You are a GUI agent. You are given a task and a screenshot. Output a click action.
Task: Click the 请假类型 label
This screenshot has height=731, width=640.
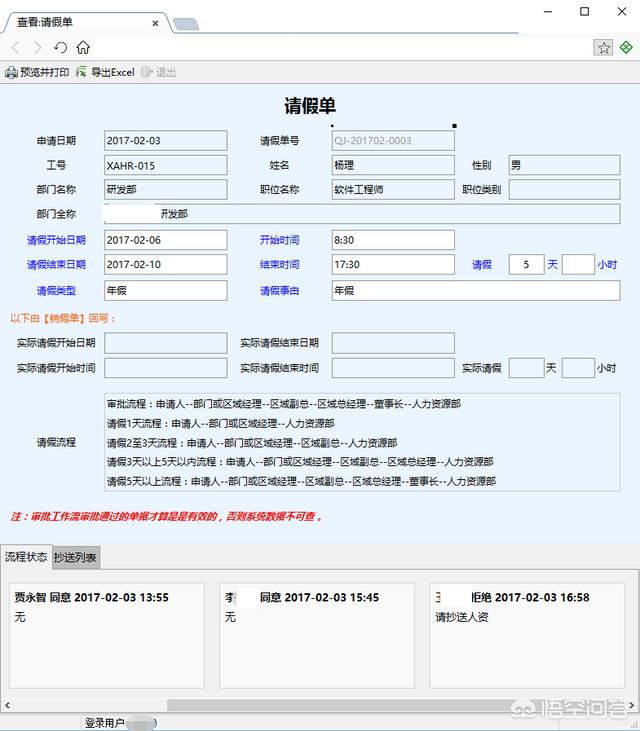pos(56,290)
